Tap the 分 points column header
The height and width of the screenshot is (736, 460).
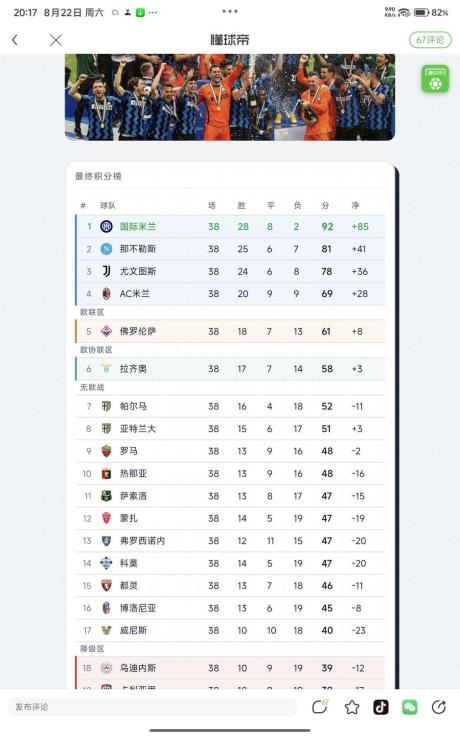click(x=325, y=206)
